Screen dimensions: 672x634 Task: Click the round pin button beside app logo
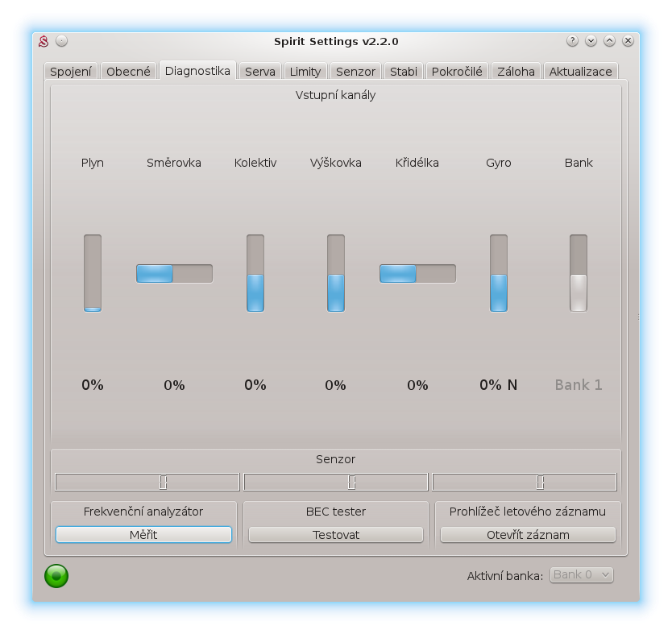point(62,41)
